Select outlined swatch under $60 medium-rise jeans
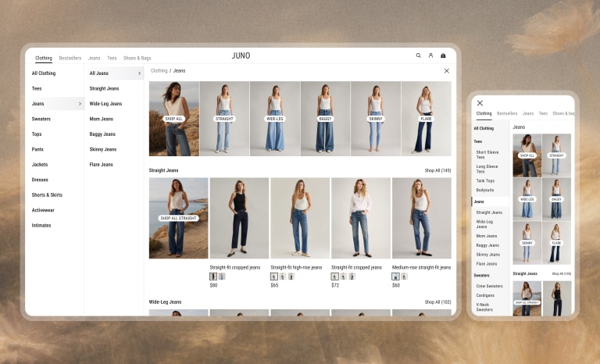 [395, 277]
